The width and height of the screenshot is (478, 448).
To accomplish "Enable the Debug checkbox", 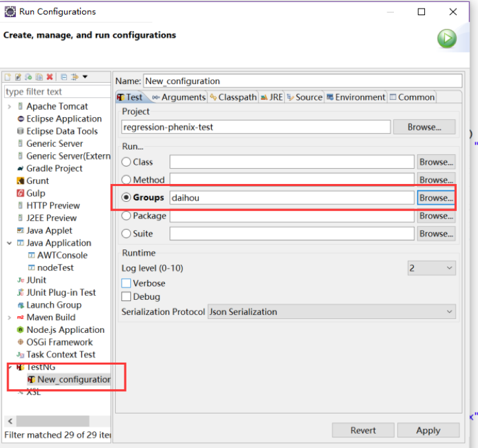I will [126, 296].
